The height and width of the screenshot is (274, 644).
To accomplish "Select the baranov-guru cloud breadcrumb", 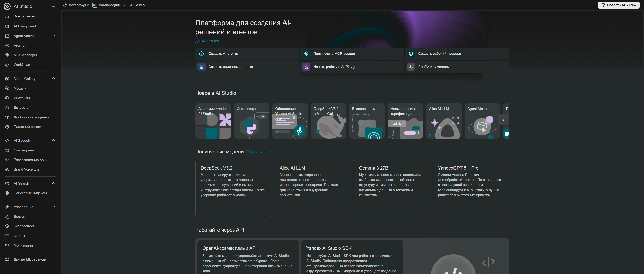I will tap(77, 5).
